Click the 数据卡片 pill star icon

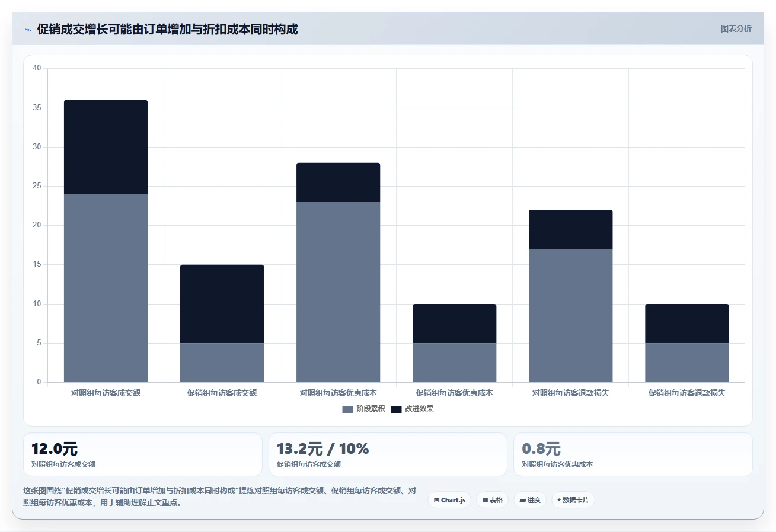[559, 500]
